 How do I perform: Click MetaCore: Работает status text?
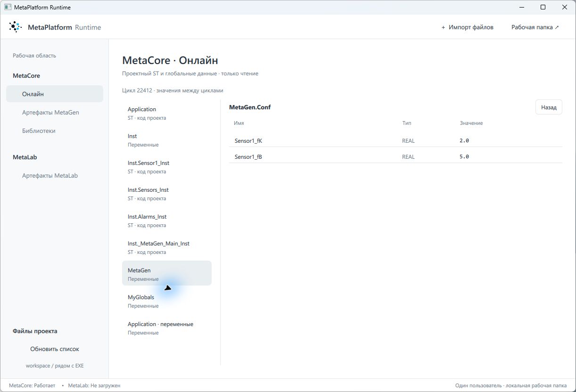coord(32,385)
